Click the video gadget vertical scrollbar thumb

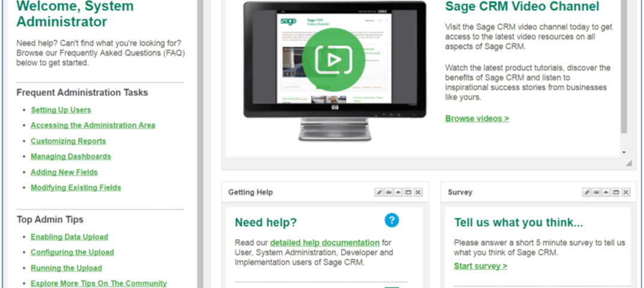624,67
